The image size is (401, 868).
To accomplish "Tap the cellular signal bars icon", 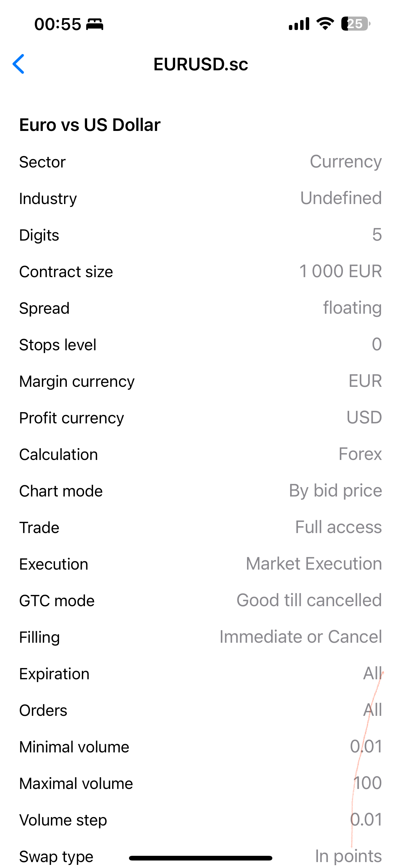I will coord(299,24).
